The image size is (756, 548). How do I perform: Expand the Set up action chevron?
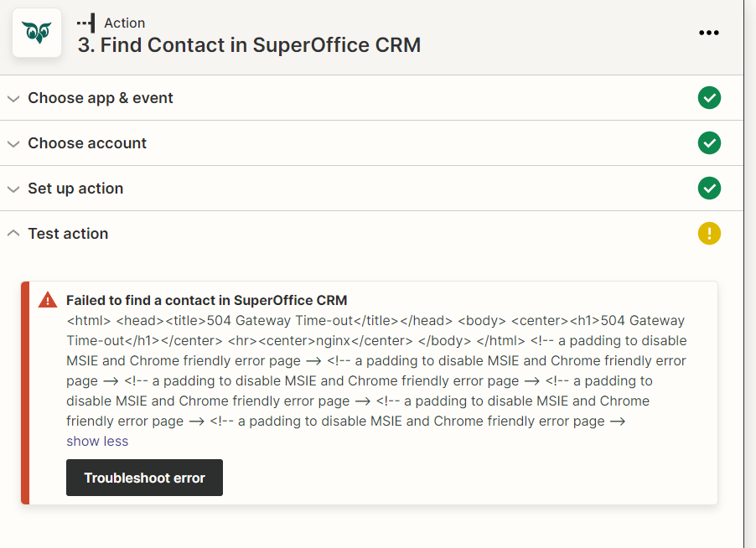pos(13,189)
